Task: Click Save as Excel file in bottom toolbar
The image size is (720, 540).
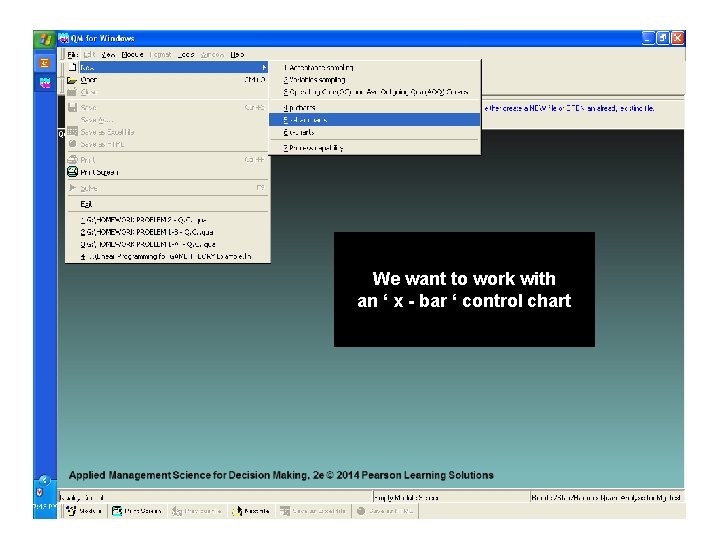Action: tap(313, 511)
